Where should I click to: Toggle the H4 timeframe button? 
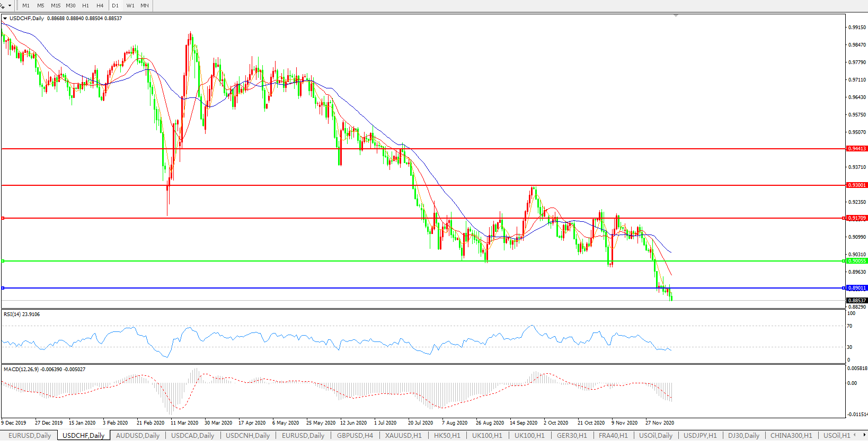(x=100, y=6)
